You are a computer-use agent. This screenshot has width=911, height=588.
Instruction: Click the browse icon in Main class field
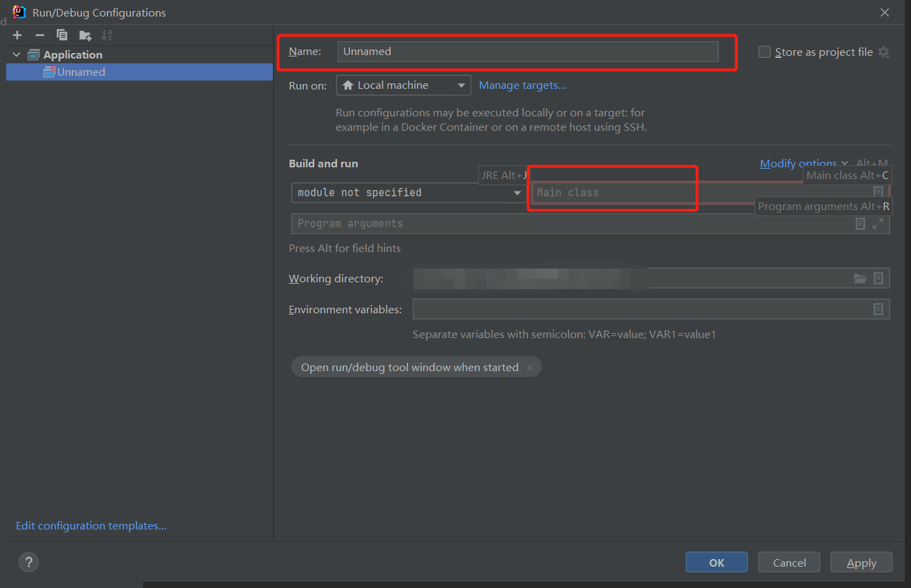click(x=878, y=192)
